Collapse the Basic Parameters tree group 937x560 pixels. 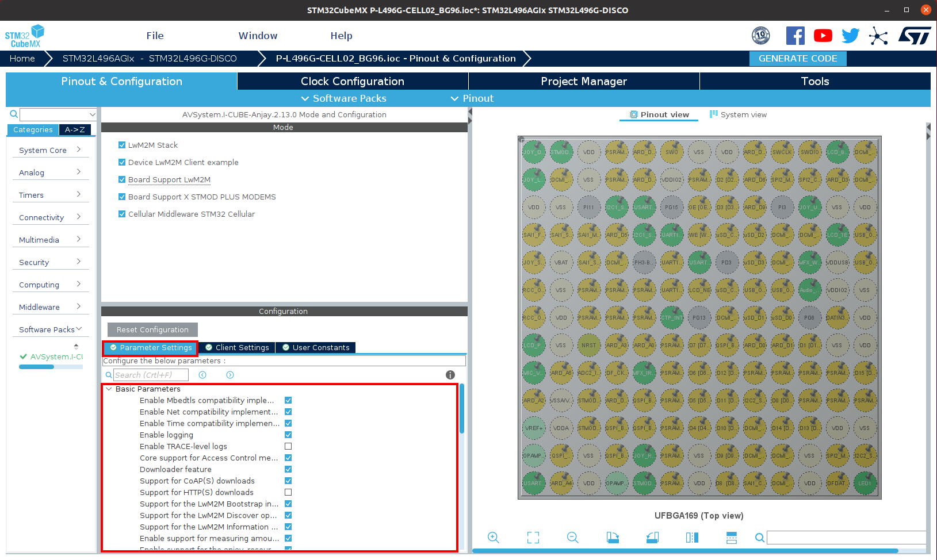pos(109,389)
